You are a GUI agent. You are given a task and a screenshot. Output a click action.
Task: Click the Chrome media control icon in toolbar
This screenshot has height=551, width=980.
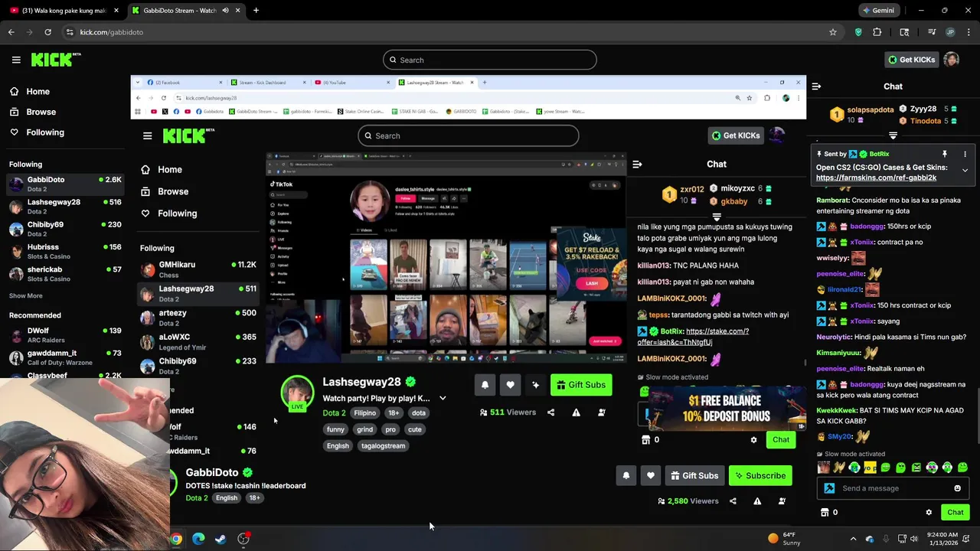932,32
